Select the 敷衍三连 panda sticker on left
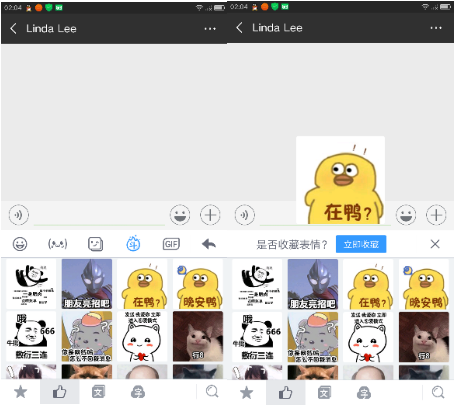 (31, 337)
